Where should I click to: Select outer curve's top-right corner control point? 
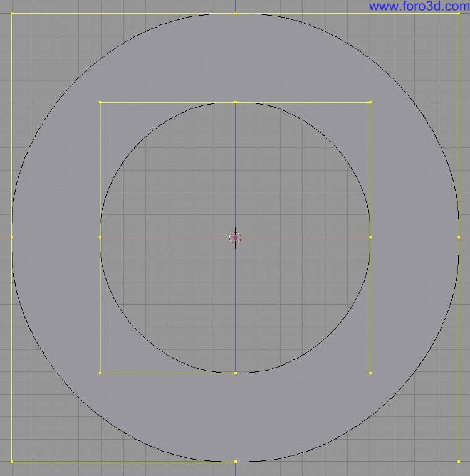pyautogui.click(x=459, y=13)
